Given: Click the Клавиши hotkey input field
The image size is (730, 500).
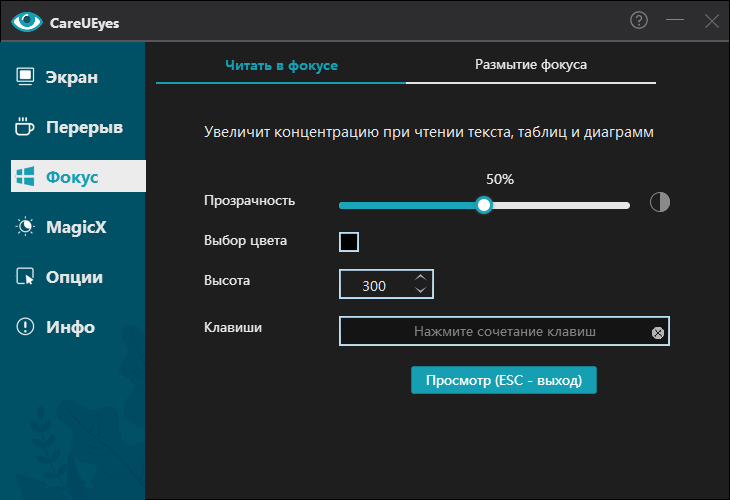Looking at the screenshot, I should (504, 331).
